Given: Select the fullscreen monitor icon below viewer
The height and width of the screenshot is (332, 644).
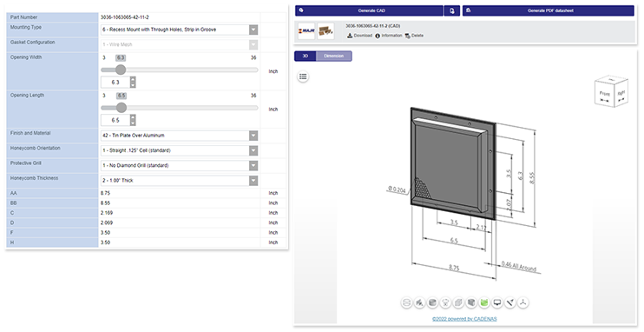Looking at the screenshot, I should [x=497, y=302].
